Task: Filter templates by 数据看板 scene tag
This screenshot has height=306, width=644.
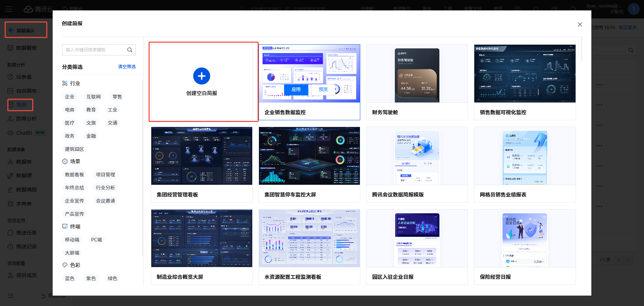Action: 74,175
